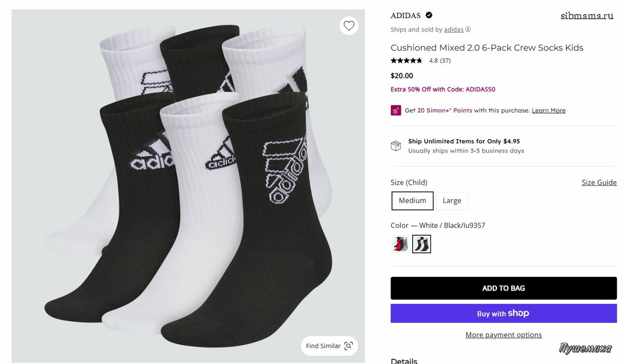
Task: Click the star rating icons
Action: click(x=406, y=61)
